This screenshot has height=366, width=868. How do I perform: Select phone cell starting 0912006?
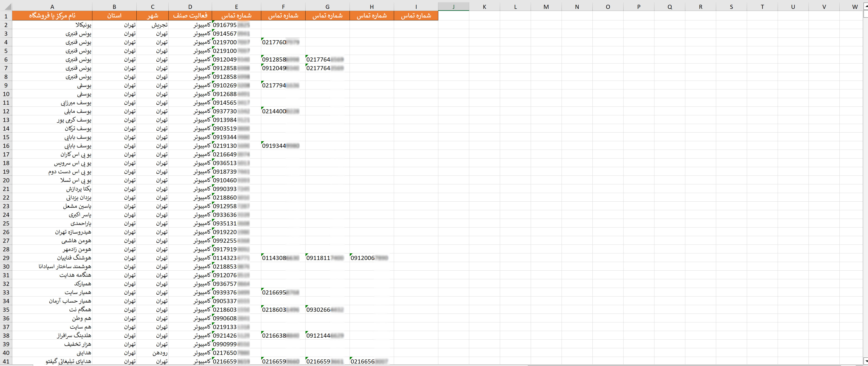pos(372,258)
